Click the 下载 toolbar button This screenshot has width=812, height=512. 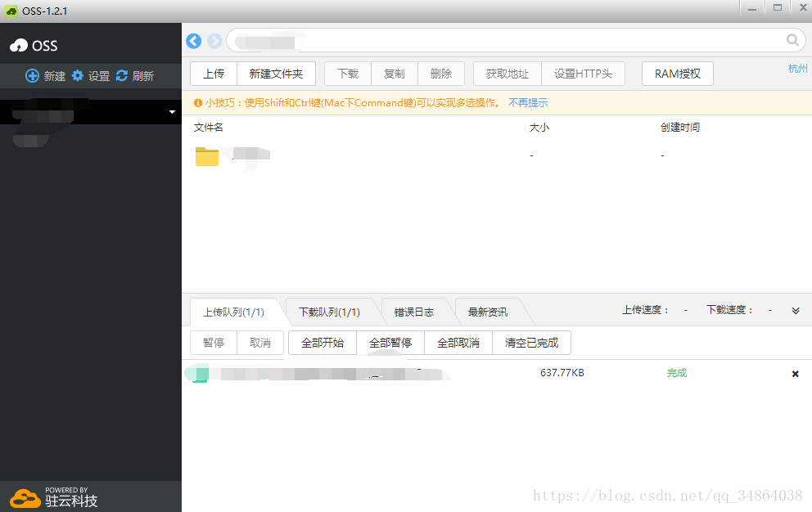click(x=348, y=74)
